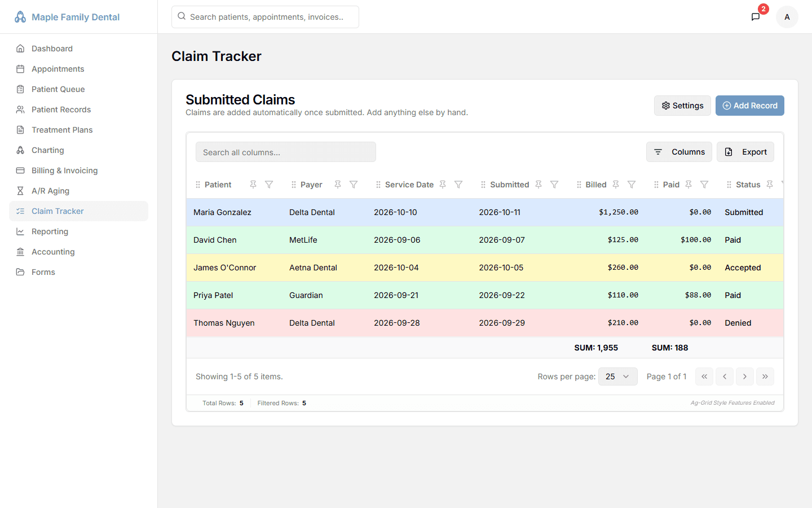812x508 pixels.
Task: Pin the Status column
Action: (x=770, y=185)
